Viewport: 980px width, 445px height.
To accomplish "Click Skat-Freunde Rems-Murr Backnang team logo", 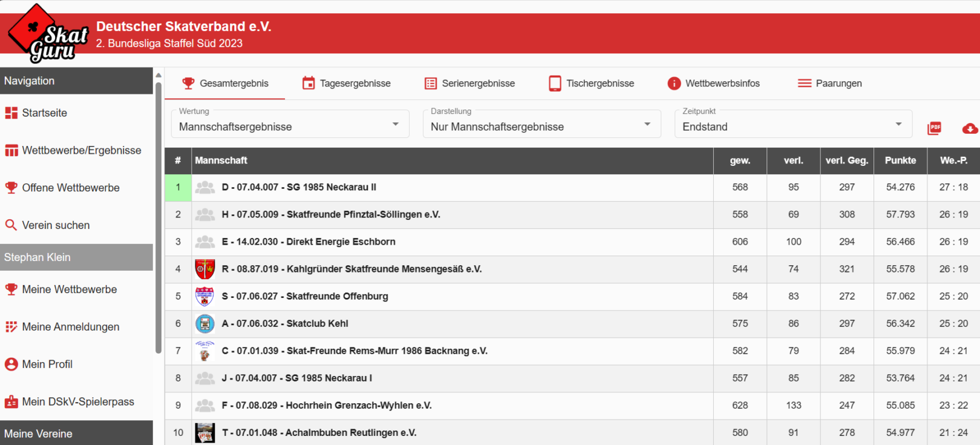I will (205, 351).
